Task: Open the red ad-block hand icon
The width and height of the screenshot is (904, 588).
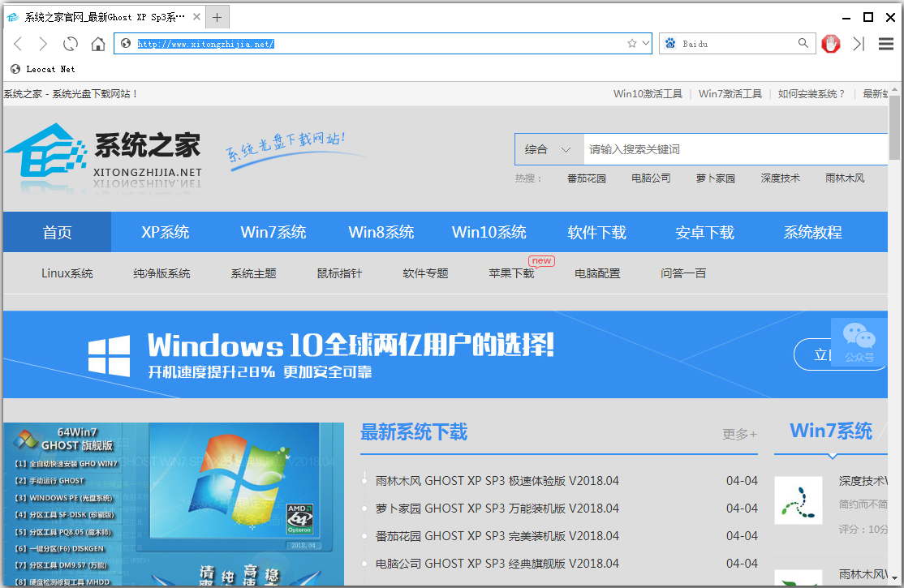Action: (x=831, y=44)
